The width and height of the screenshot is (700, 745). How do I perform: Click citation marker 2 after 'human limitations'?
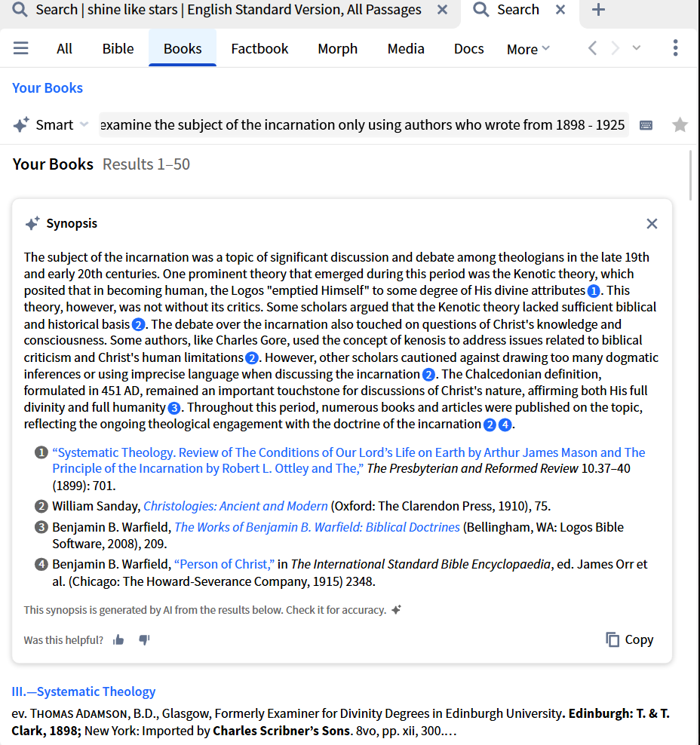coord(251,357)
